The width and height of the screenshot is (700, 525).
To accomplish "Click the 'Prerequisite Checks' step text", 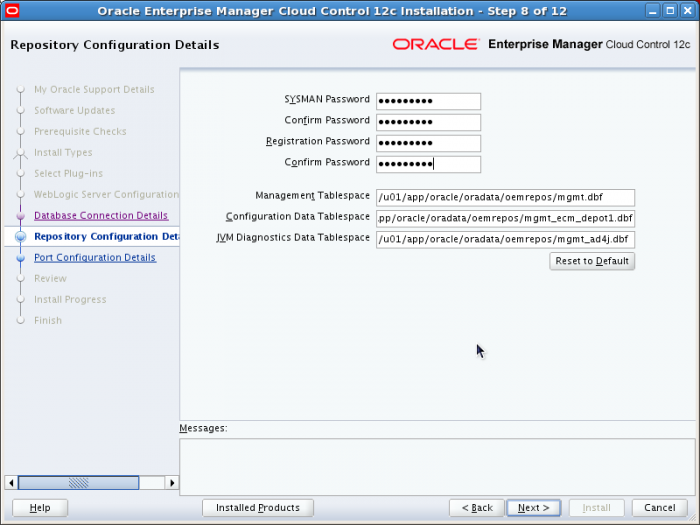I will point(80,132).
